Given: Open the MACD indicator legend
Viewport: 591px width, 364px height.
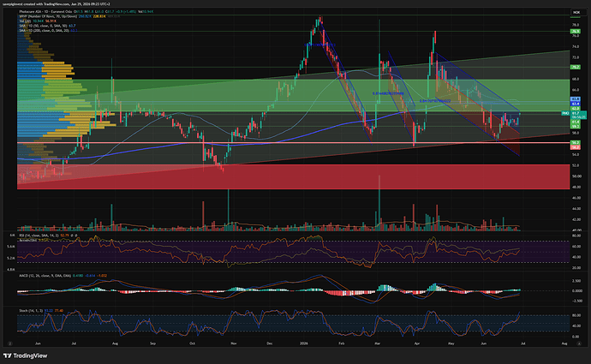Looking at the screenshot, I should tap(45, 276).
